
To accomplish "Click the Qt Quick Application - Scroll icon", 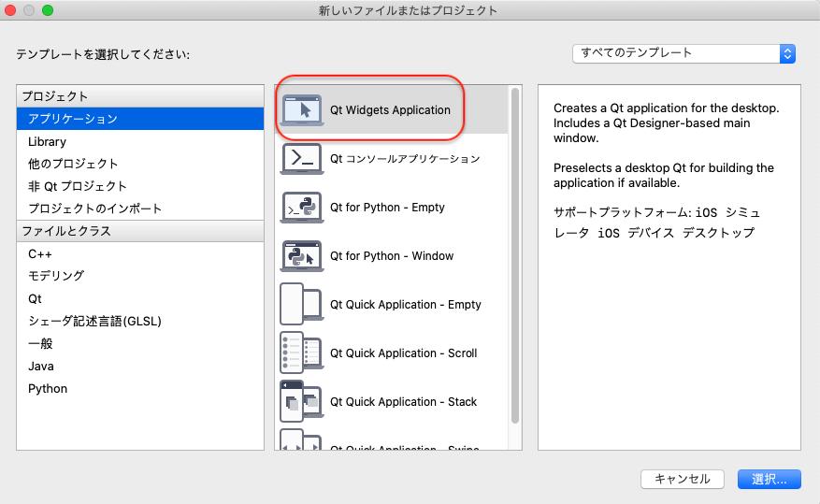I will [302, 353].
